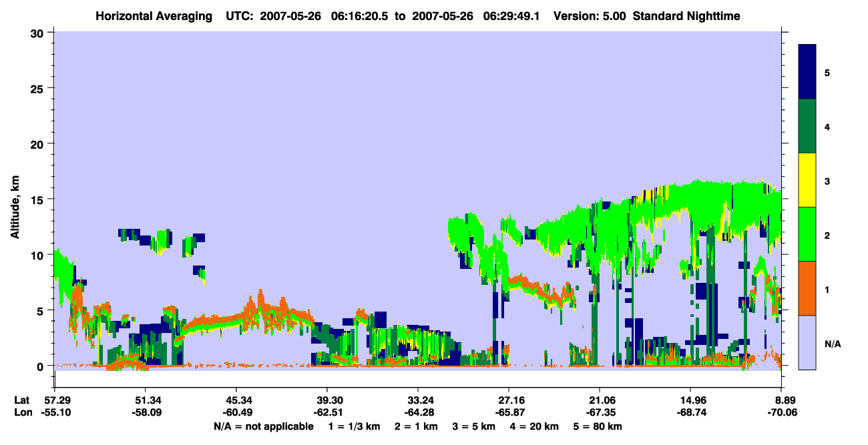
Task: Click the end time '06:29:49.1'
Action: click(x=517, y=15)
